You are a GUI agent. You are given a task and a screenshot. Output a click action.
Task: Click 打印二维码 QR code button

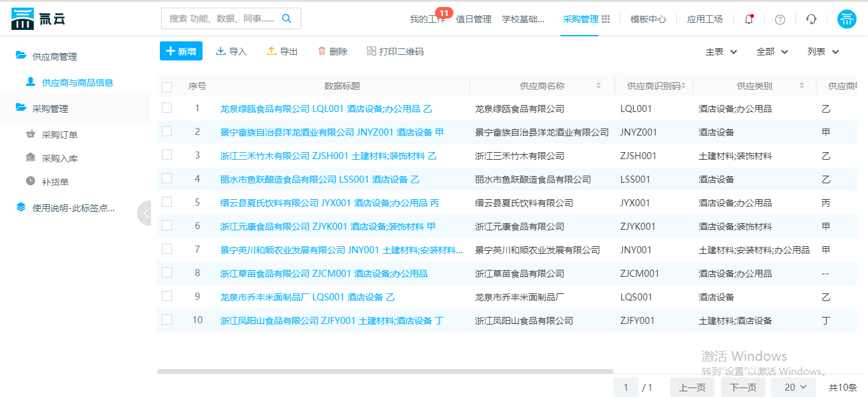(x=395, y=52)
